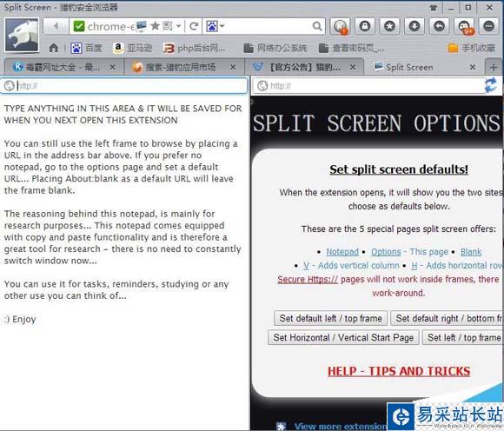
Task: Open the 网络办公系统 bookmark folder
Action: (x=275, y=48)
